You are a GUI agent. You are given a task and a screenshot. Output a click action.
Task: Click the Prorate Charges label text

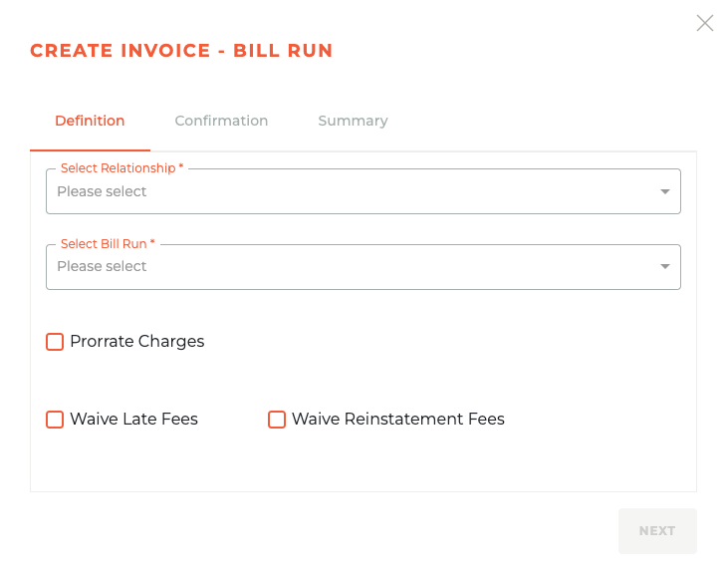(x=137, y=342)
